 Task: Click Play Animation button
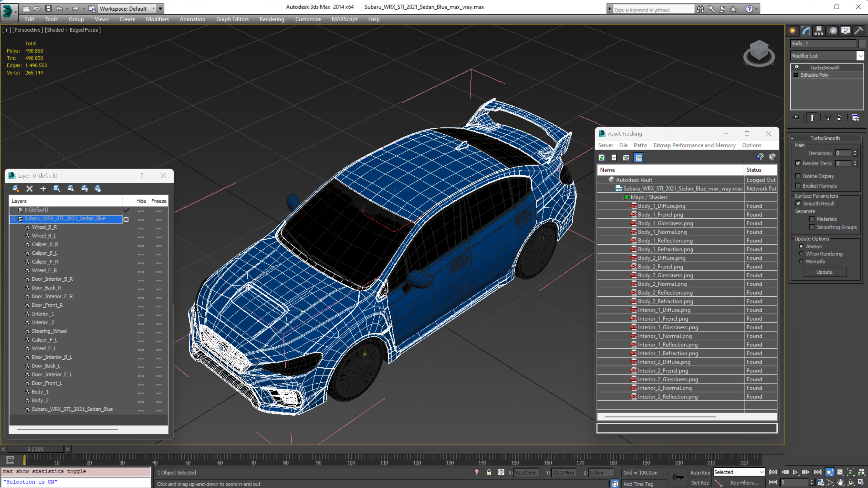795,472
